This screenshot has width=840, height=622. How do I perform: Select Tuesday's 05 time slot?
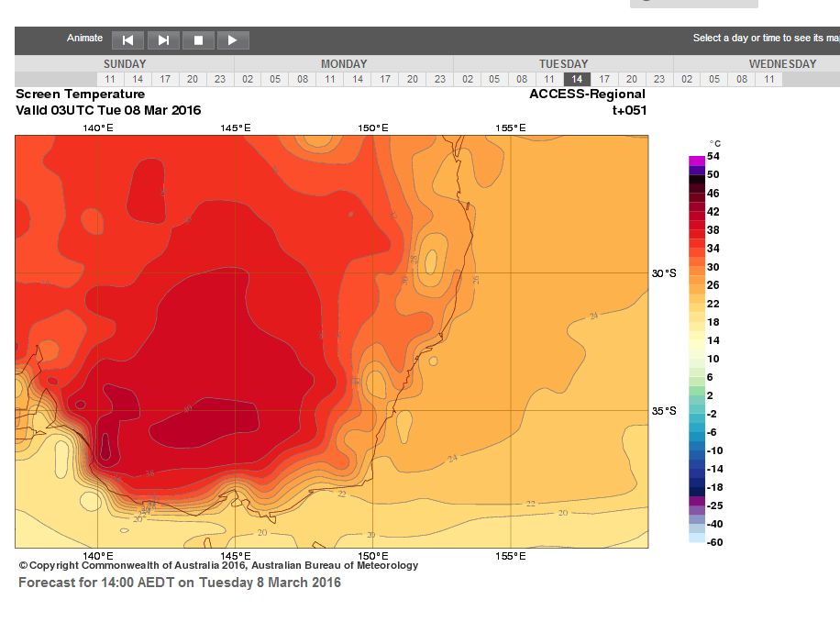pos(494,79)
